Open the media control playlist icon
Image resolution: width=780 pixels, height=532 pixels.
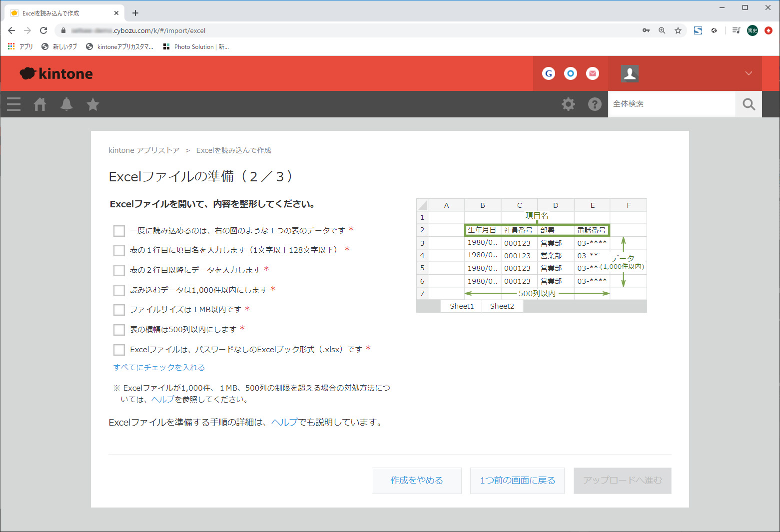click(736, 30)
